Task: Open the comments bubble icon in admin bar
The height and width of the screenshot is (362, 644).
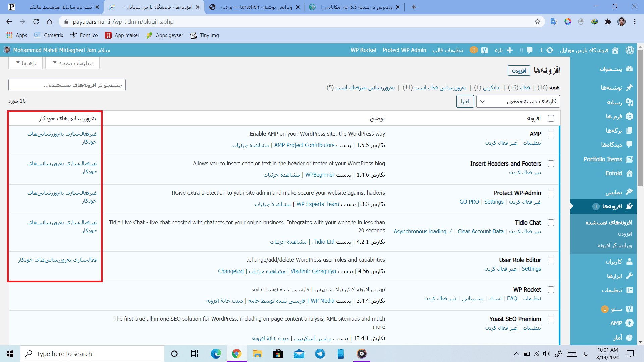Action: coord(530,50)
